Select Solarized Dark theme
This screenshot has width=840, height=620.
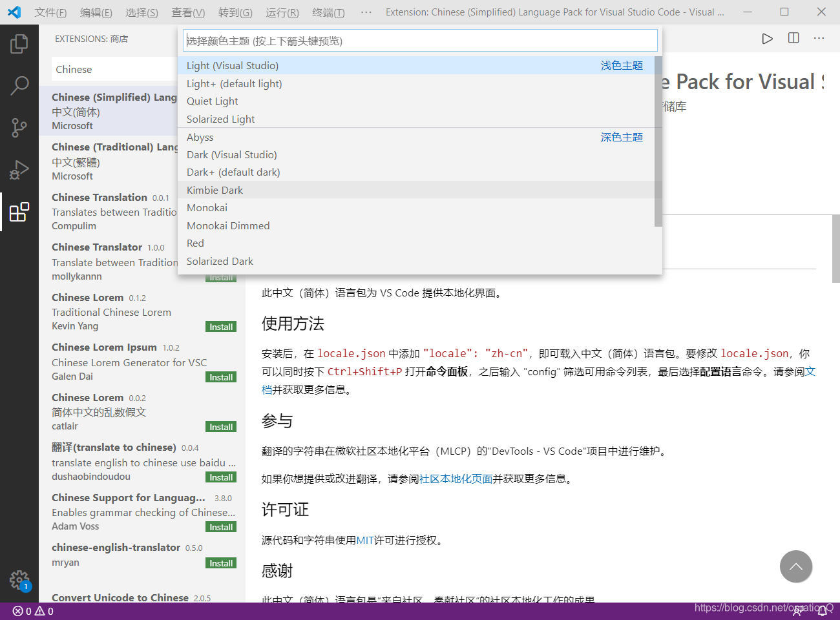click(x=416, y=261)
